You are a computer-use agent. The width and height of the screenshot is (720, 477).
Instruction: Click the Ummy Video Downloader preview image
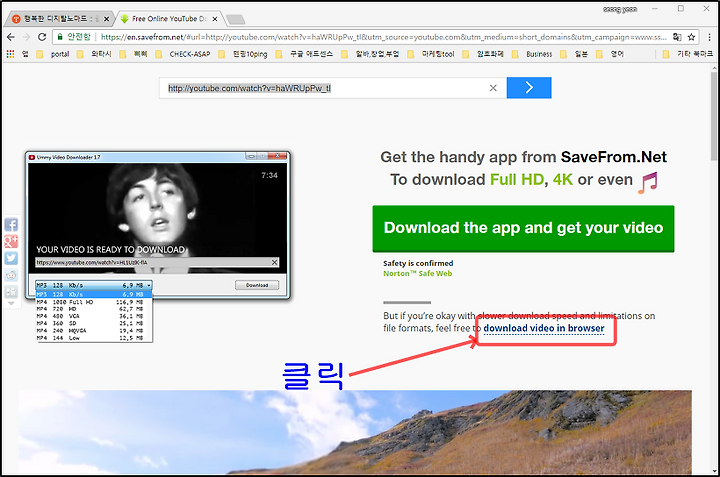point(158,225)
